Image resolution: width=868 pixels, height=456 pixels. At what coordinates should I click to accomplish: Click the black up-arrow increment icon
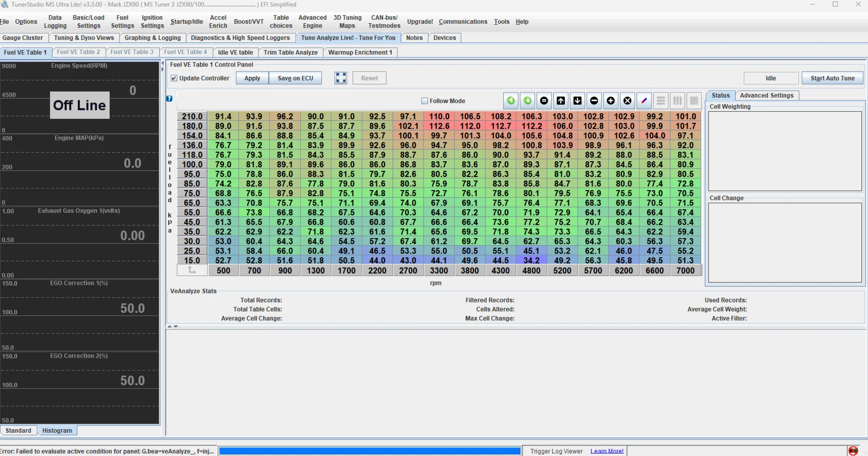[561, 101]
